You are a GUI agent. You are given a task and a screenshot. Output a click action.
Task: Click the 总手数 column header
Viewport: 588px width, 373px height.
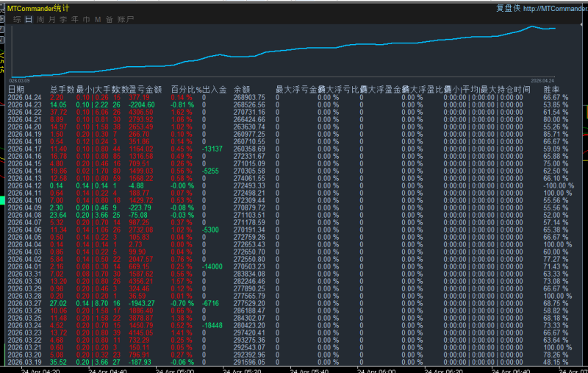tap(62, 89)
